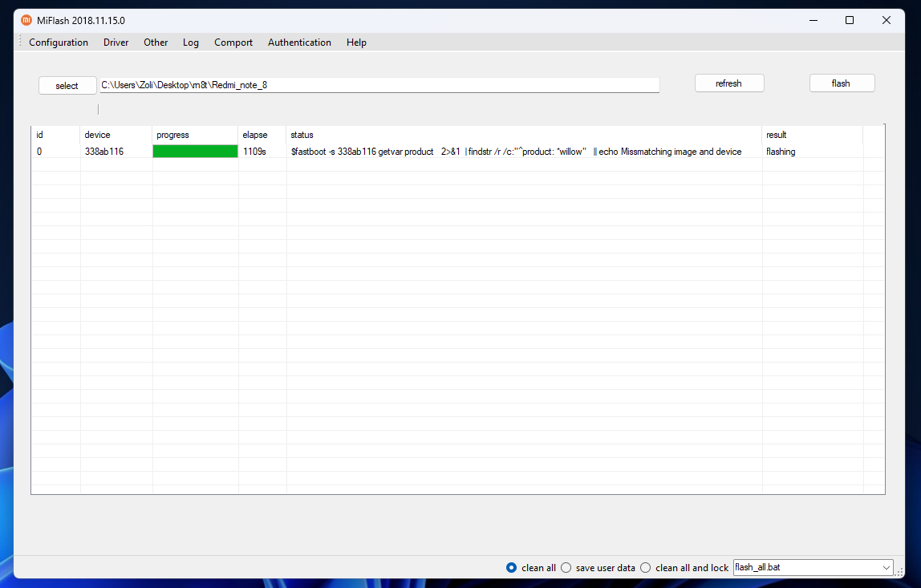The image size is (921, 588).
Task: Click the menu bar grip handle
Action: pos(19,42)
